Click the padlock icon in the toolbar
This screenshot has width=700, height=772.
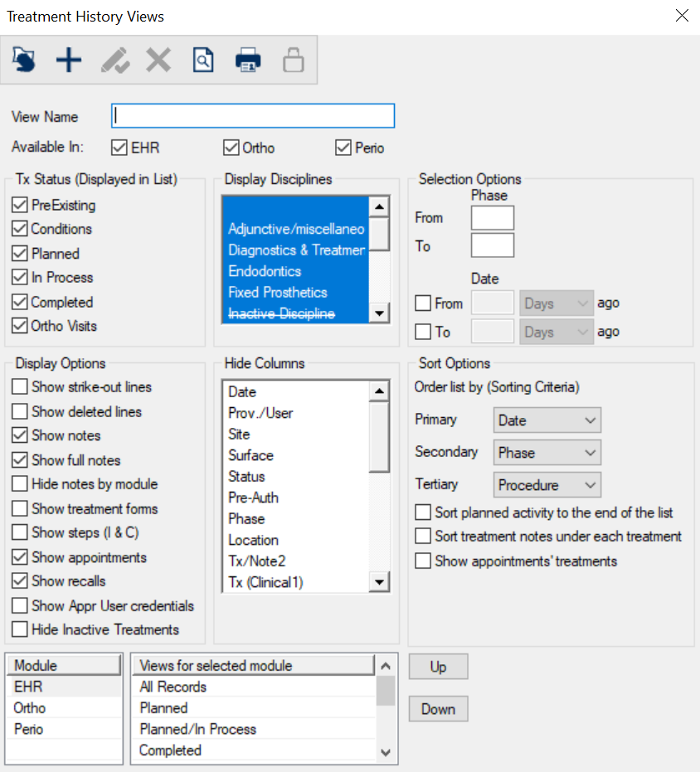294,60
